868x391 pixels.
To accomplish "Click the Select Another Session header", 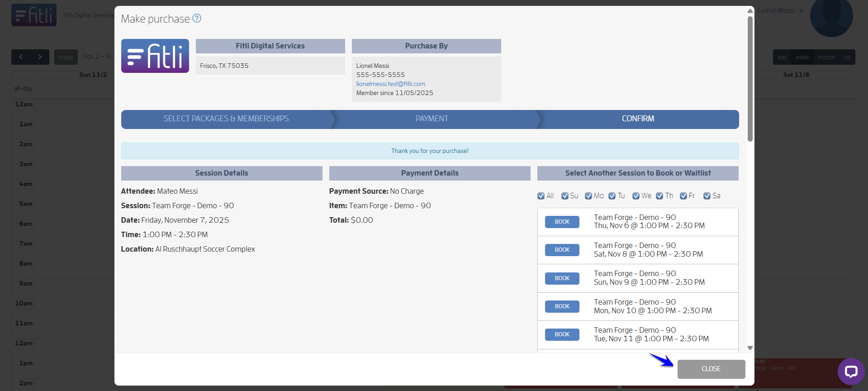I will 638,173.
